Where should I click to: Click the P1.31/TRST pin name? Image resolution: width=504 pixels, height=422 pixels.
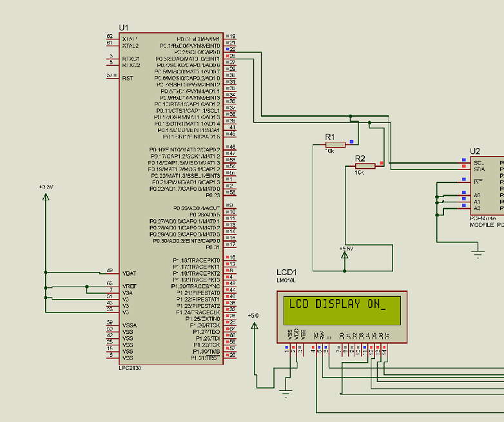(x=205, y=358)
